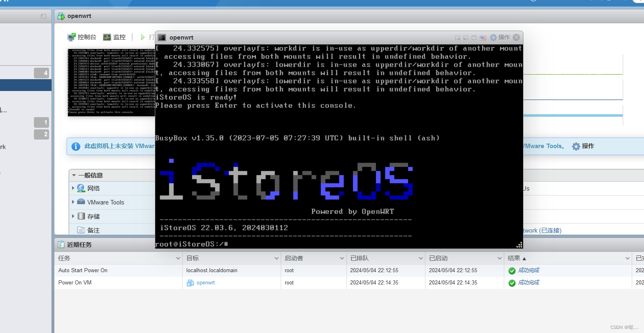Viewport: 644px width, 333px height.
Task: Click the work (已连接) network link
Action: 542,231
